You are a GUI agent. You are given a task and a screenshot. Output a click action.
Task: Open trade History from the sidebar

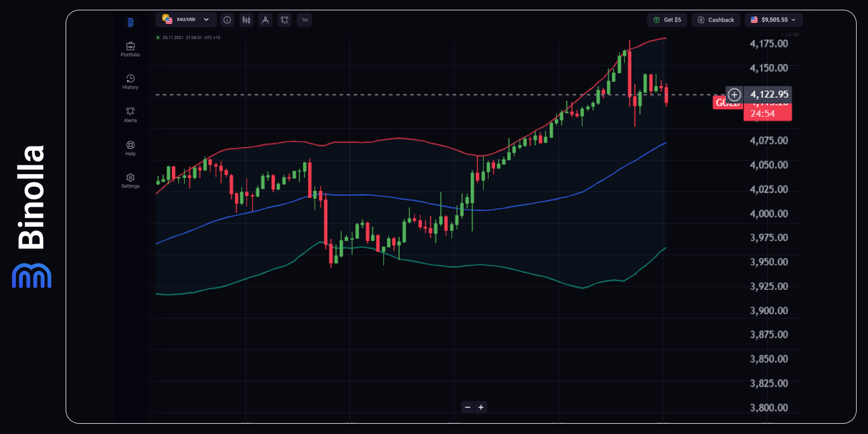130,82
